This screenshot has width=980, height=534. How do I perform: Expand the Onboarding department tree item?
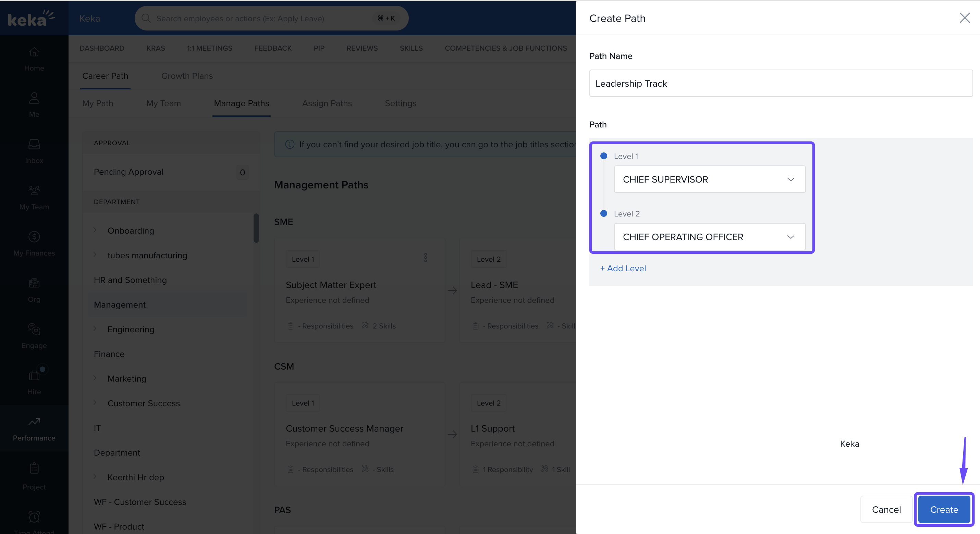pyautogui.click(x=95, y=230)
